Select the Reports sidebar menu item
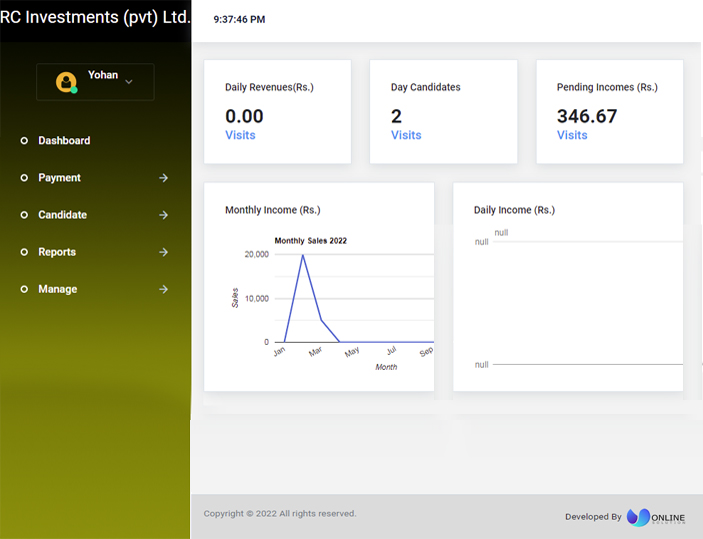 coord(57,252)
